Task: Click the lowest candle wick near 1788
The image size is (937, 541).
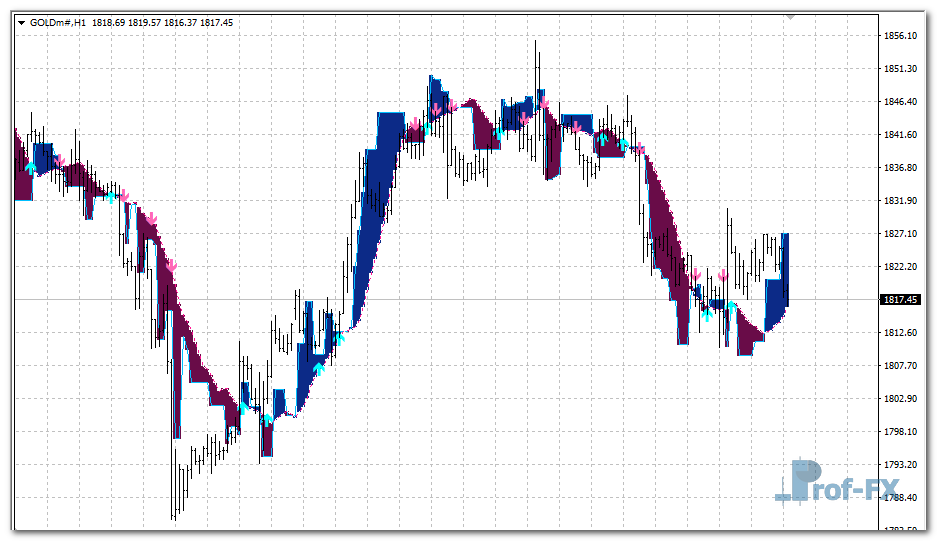Action: click(x=173, y=500)
